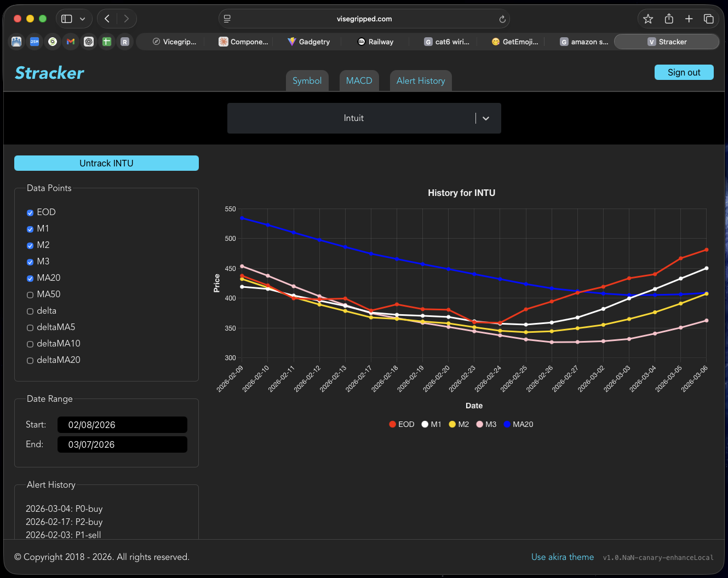Click the last EOD point on 2026-03-06
This screenshot has width=728, height=578.
point(707,250)
